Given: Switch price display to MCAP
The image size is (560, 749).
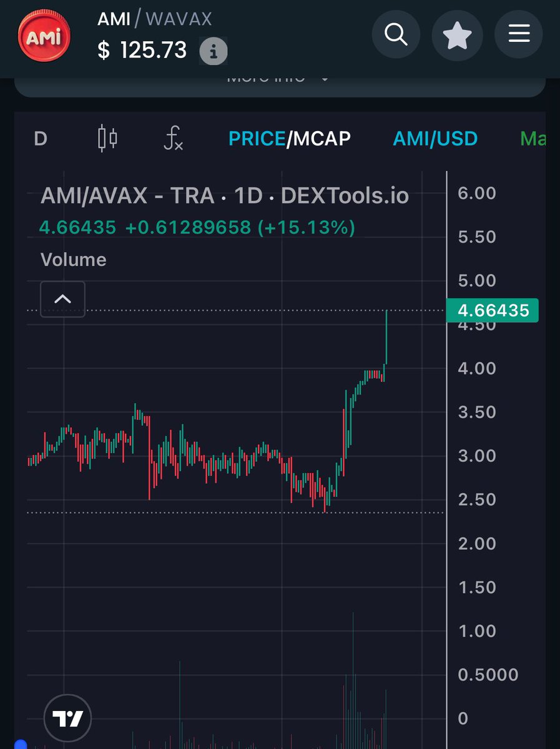Looking at the screenshot, I should click(x=322, y=139).
